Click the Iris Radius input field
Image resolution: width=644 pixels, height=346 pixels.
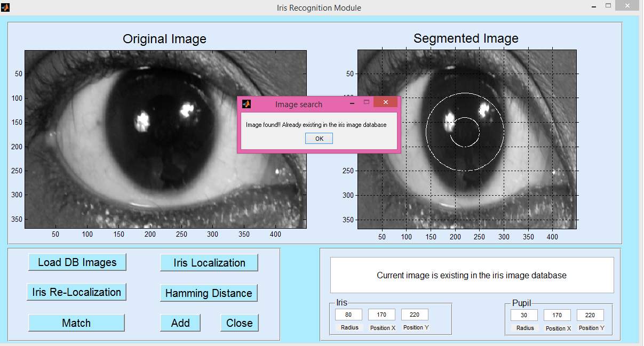pos(348,315)
